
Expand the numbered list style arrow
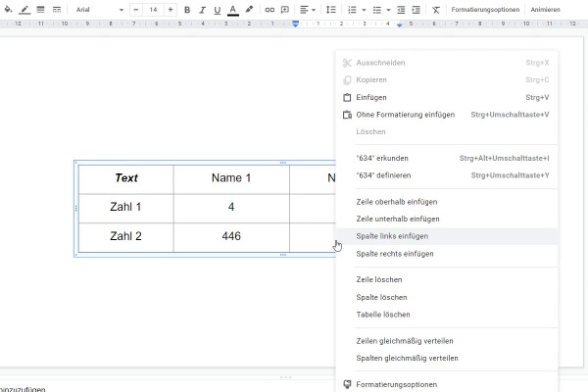364,10
